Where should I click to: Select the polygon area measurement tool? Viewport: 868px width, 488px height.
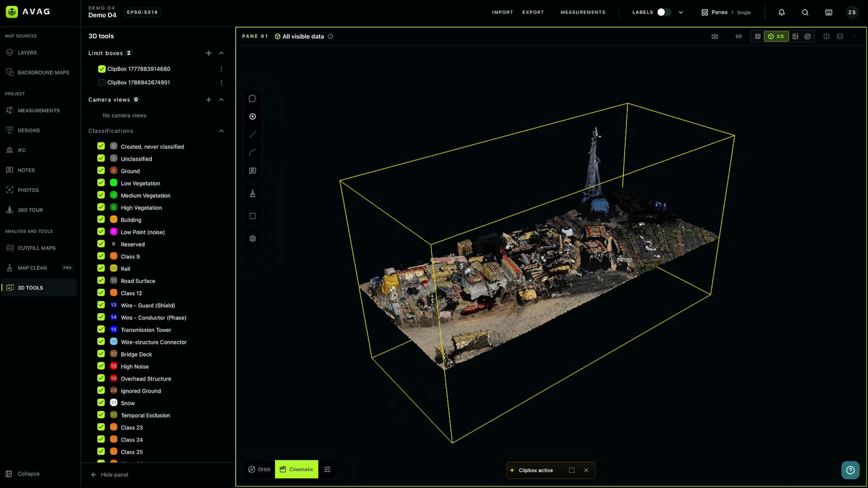click(x=253, y=99)
